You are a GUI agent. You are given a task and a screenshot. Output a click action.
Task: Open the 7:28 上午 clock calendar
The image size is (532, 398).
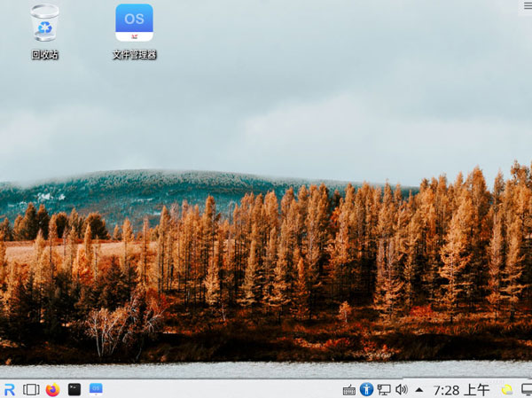pyautogui.click(x=461, y=390)
